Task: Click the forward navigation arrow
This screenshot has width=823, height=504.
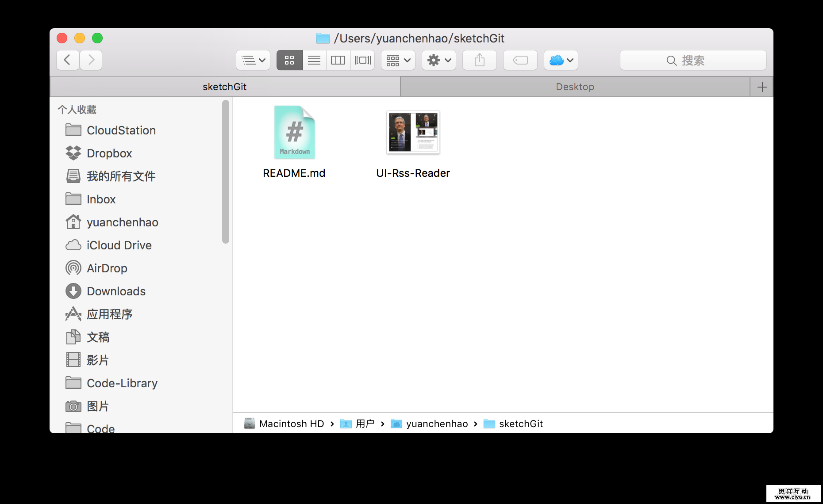Action: coord(91,60)
